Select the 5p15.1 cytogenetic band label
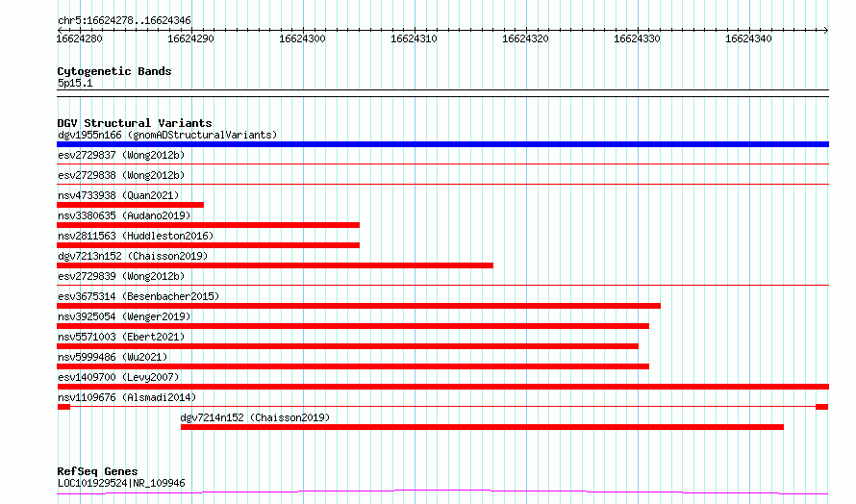Viewport: 856px width, 504px height. click(75, 83)
